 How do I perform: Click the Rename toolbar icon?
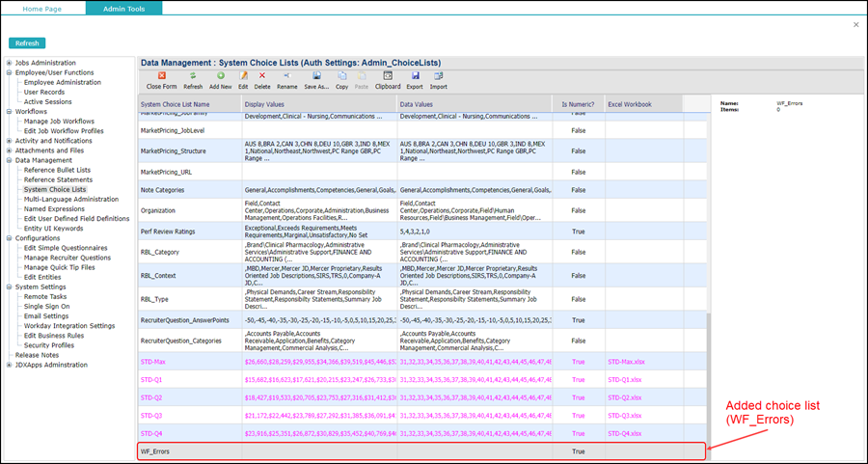pyautogui.click(x=286, y=75)
